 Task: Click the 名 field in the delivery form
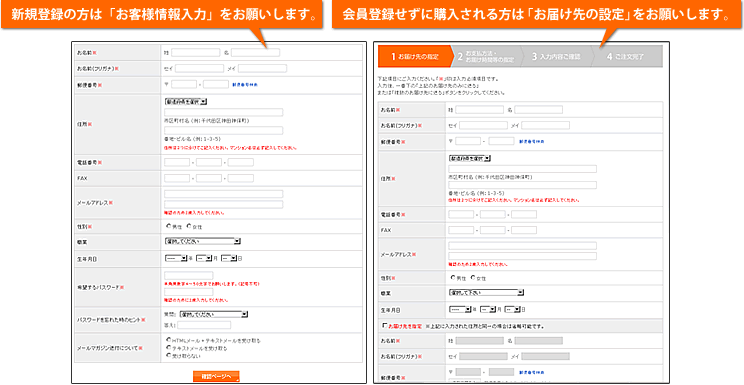point(539,110)
